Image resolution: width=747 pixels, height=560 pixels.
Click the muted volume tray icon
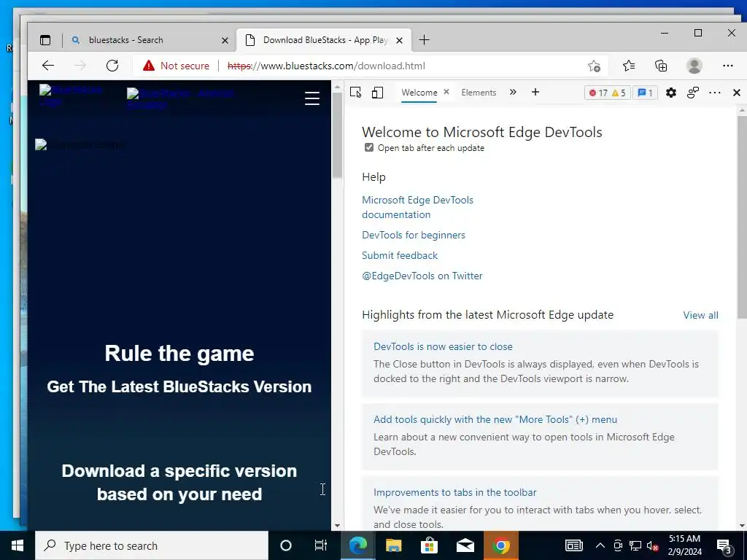[x=653, y=545]
